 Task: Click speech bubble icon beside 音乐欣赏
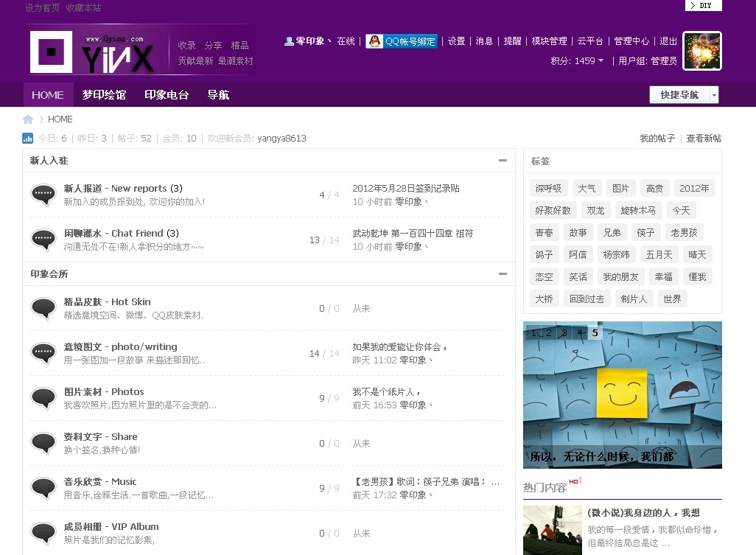43,488
